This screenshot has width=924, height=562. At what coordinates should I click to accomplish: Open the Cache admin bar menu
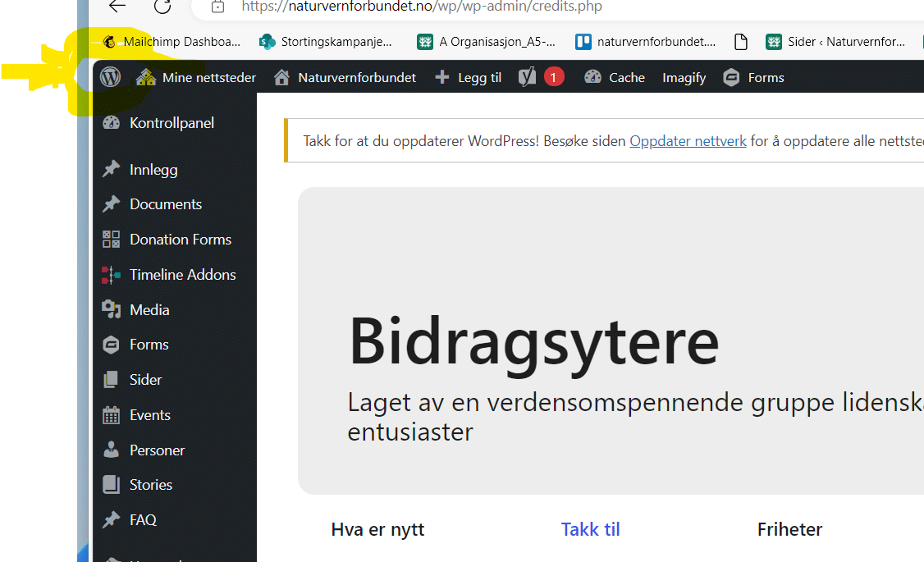[x=615, y=77]
